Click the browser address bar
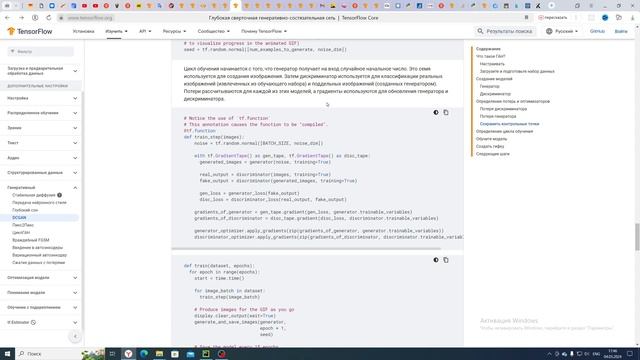The image size is (640, 360). [90, 18]
